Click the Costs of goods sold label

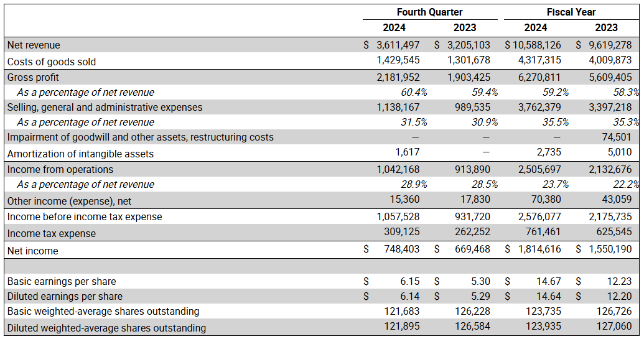pyautogui.click(x=52, y=62)
